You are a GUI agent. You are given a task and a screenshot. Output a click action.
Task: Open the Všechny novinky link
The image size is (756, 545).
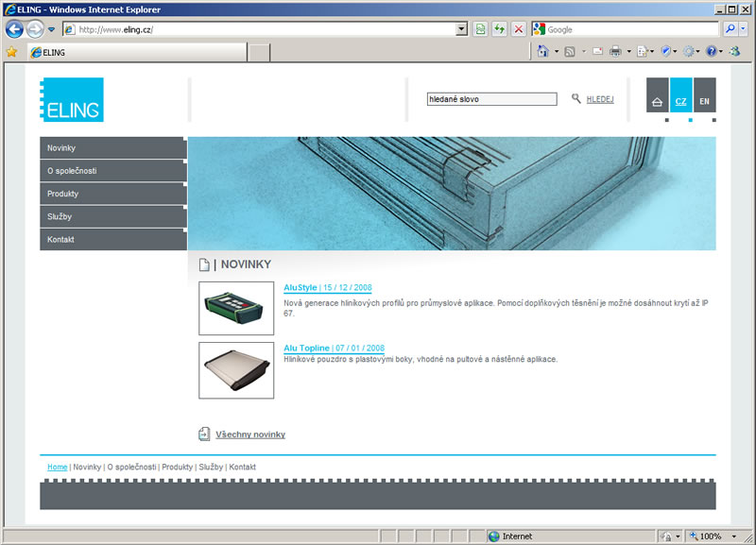pos(250,434)
